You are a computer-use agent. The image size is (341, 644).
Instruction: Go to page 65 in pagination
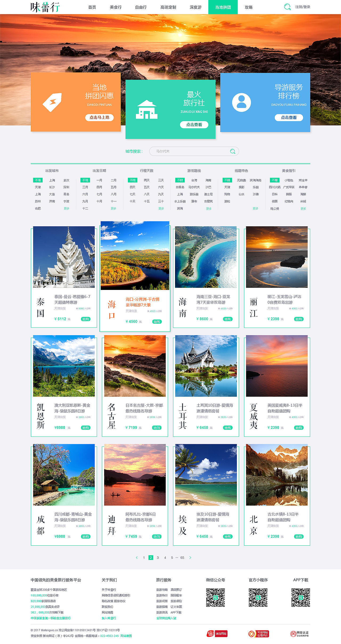coord(182,557)
